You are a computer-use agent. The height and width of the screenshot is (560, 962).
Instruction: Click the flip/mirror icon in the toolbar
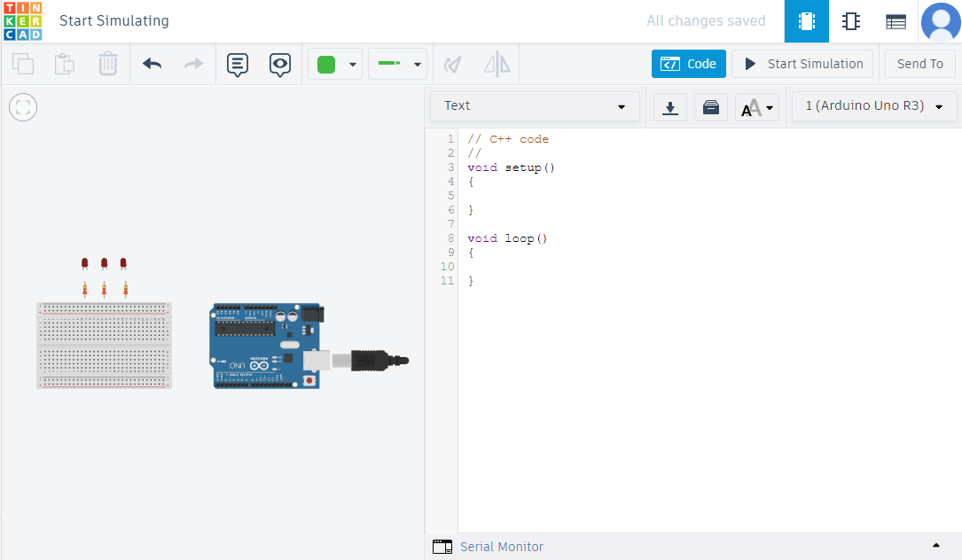point(497,63)
